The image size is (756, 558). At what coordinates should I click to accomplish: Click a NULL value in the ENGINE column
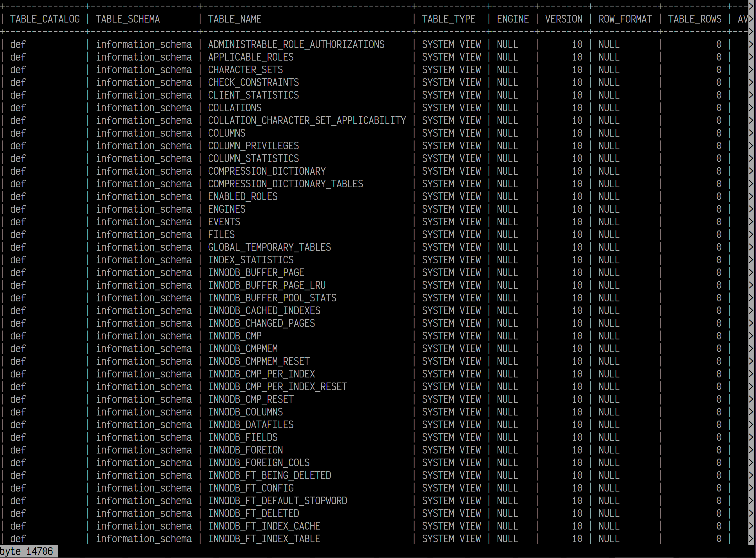[x=507, y=44]
